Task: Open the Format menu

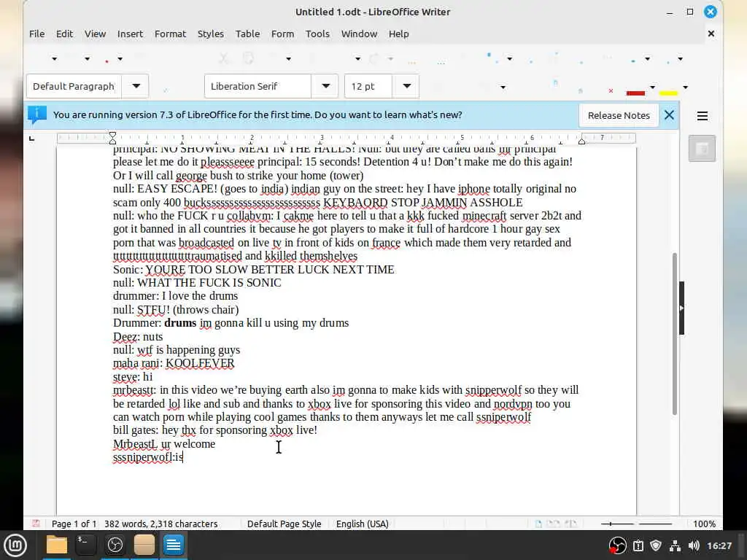Action: click(x=170, y=34)
